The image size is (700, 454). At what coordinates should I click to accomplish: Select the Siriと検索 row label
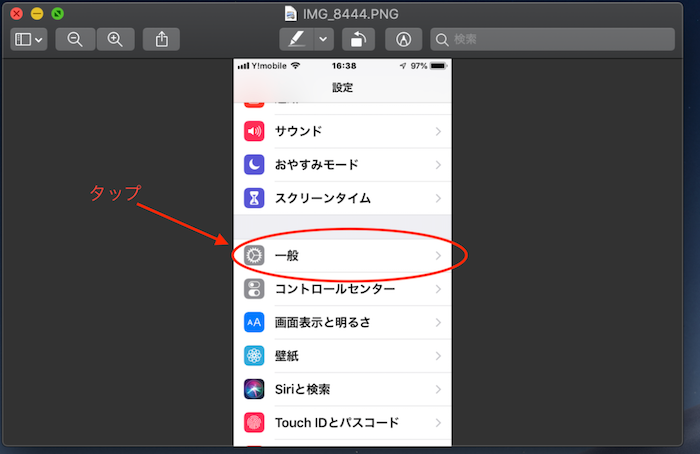click(x=302, y=389)
